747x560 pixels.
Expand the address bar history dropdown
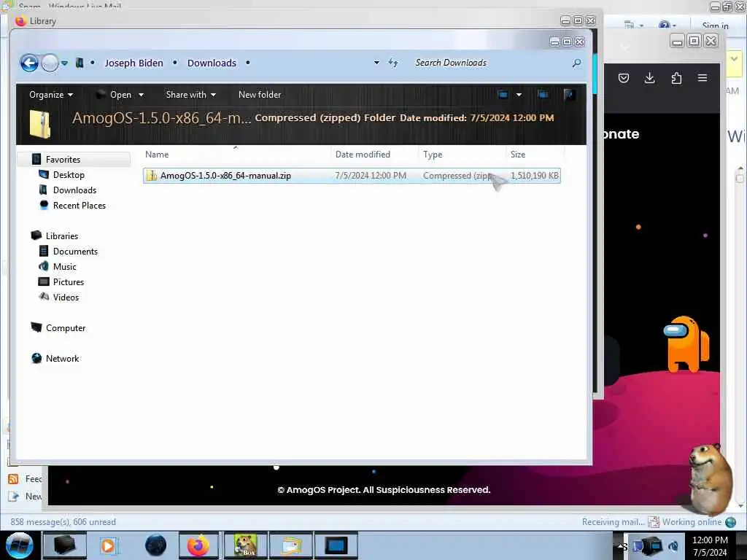376,63
